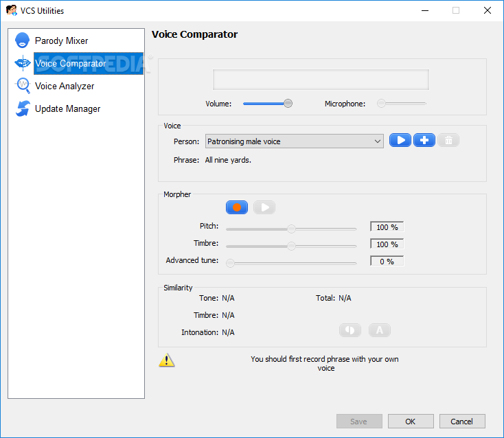Close the VCS Utilities window
504x438 pixels.
coord(488,10)
